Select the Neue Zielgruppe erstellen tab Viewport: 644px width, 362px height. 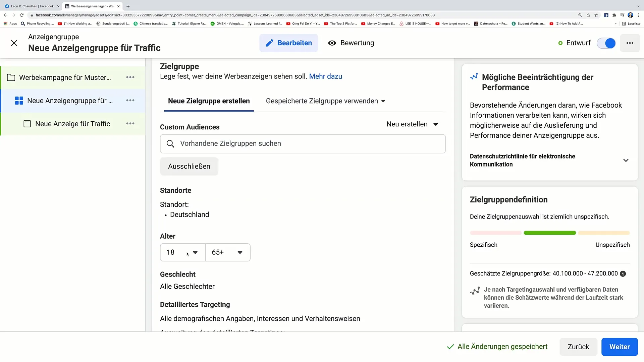[209, 101]
